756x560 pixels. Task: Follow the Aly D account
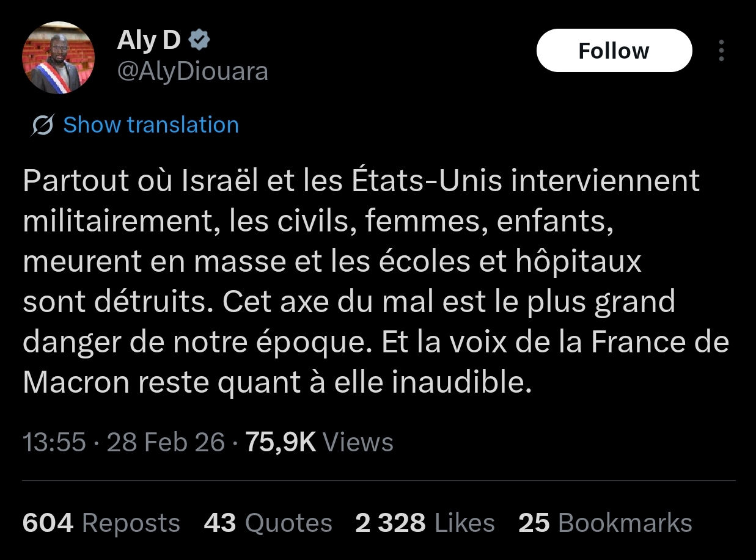[614, 51]
